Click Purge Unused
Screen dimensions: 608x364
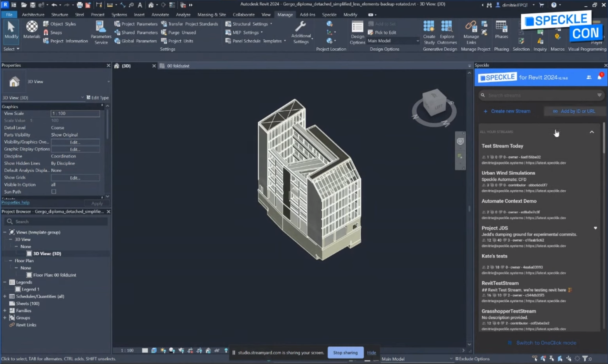click(178, 33)
